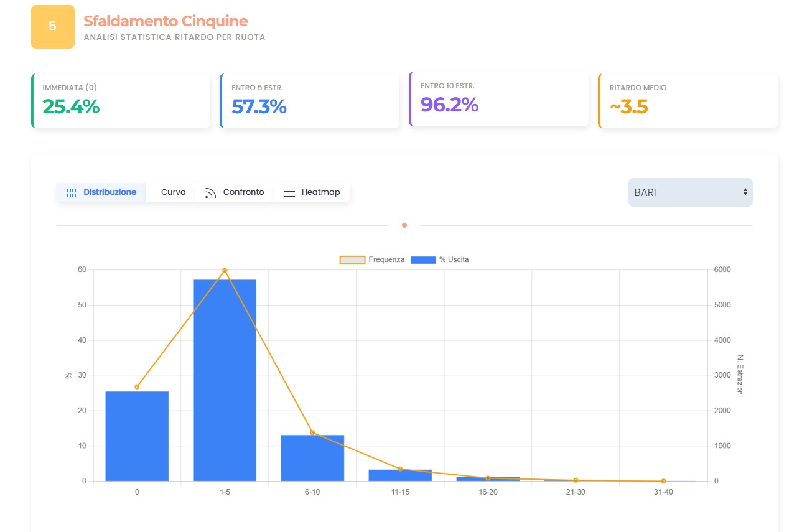Image resolution: width=807 pixels, height=532 pixels.
Task: Click the Heatmap lines icon
Action: pos(289,192)
